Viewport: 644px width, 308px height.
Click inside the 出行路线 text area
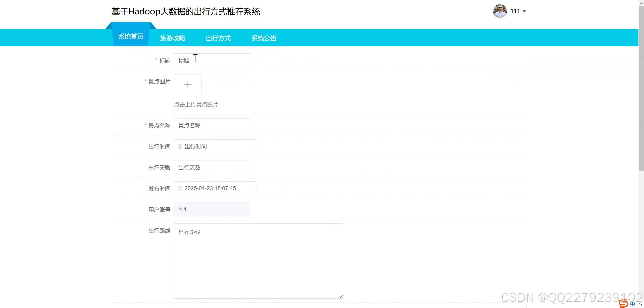point(258,261)
